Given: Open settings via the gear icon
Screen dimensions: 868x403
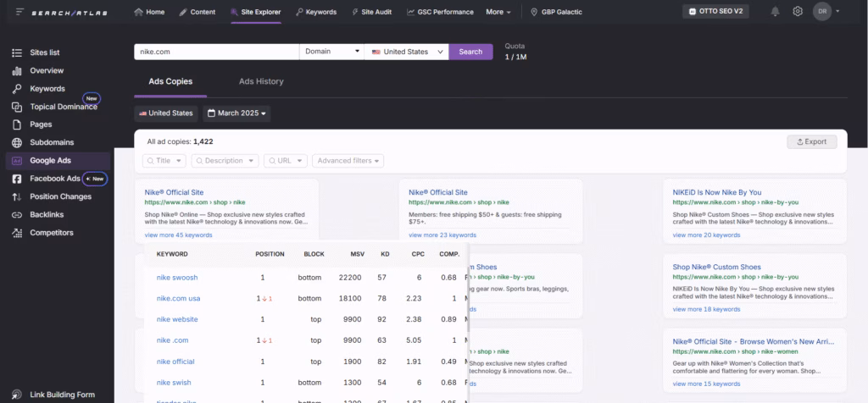Looking at the screenshot, I should [x=798, y=12].
